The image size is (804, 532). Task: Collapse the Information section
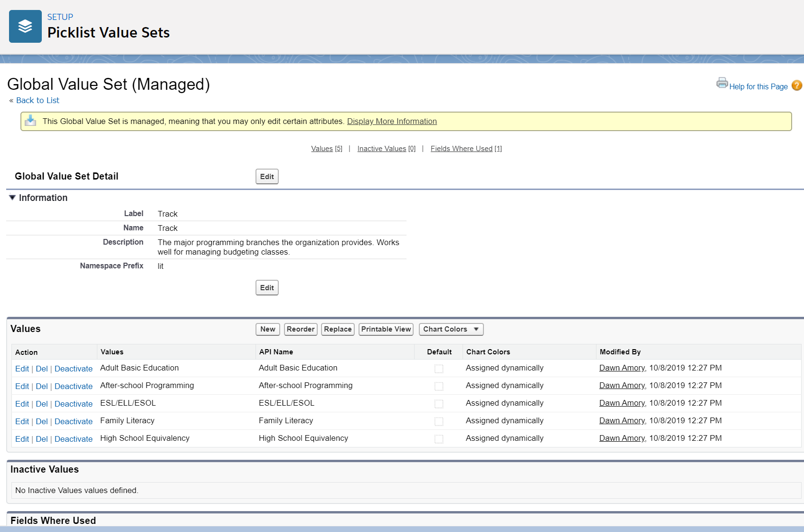[x=12, y=198]
